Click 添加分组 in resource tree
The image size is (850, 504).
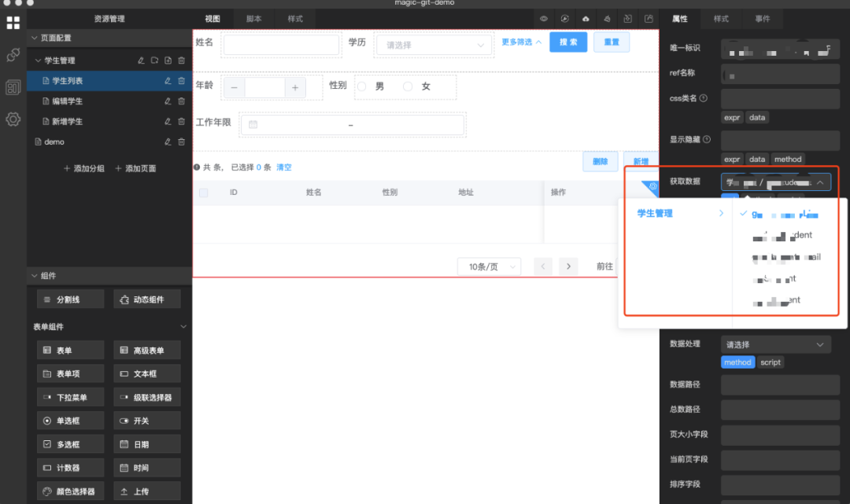point(84,168)
